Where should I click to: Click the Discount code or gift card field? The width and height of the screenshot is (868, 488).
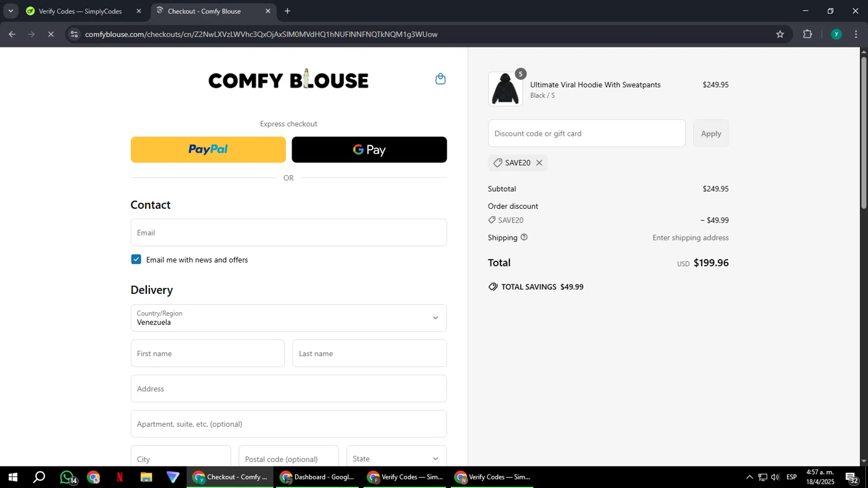[587, 134]
